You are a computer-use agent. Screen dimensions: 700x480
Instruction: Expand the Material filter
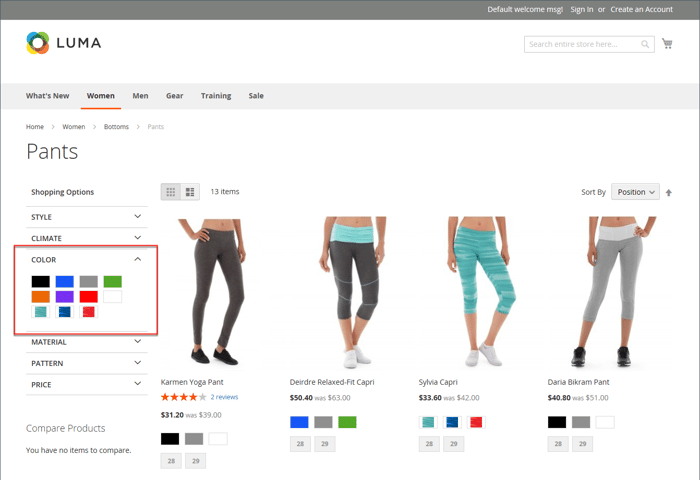tap(87, 342)
